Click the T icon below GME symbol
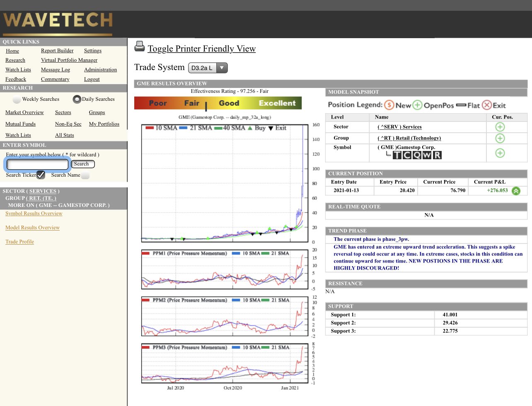532x406 pixels. coord(397,154)
